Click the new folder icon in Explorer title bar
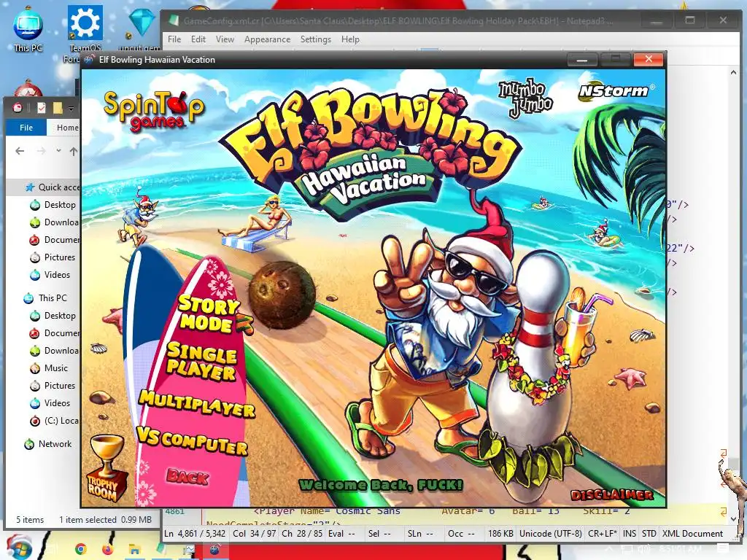 click(58, 108)
